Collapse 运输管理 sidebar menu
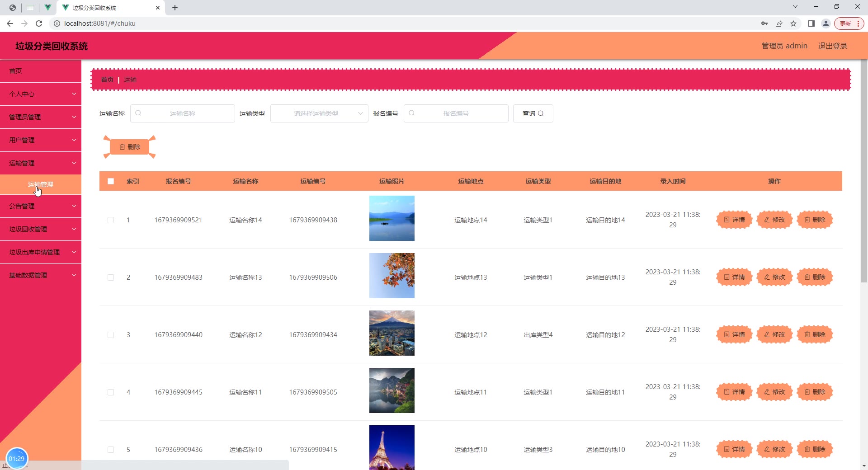This screenshot has width=868, height=470. coord(41,163)
